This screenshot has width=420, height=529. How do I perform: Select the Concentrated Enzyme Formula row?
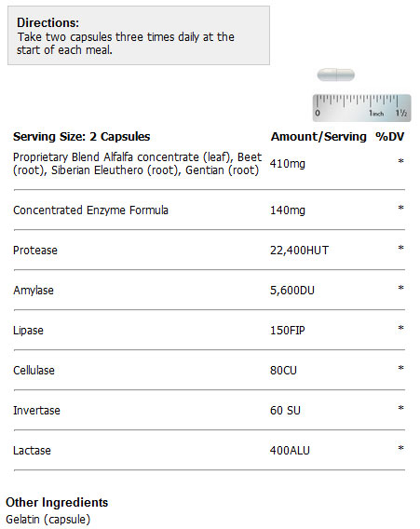210,210
